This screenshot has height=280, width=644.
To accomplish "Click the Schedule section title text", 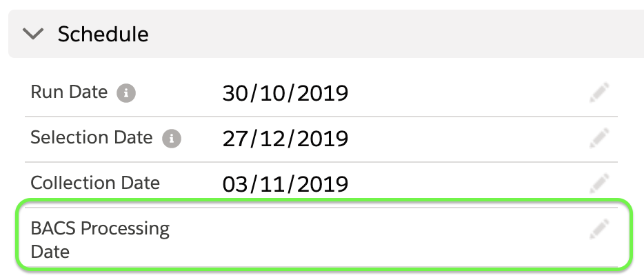I will tap(103, 33).
